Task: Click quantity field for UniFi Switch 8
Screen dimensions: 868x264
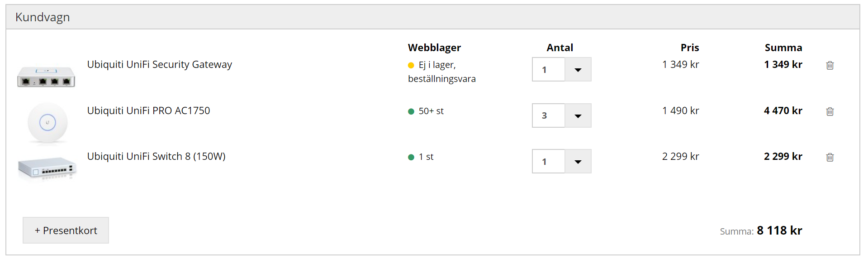Action: [548, 162]
